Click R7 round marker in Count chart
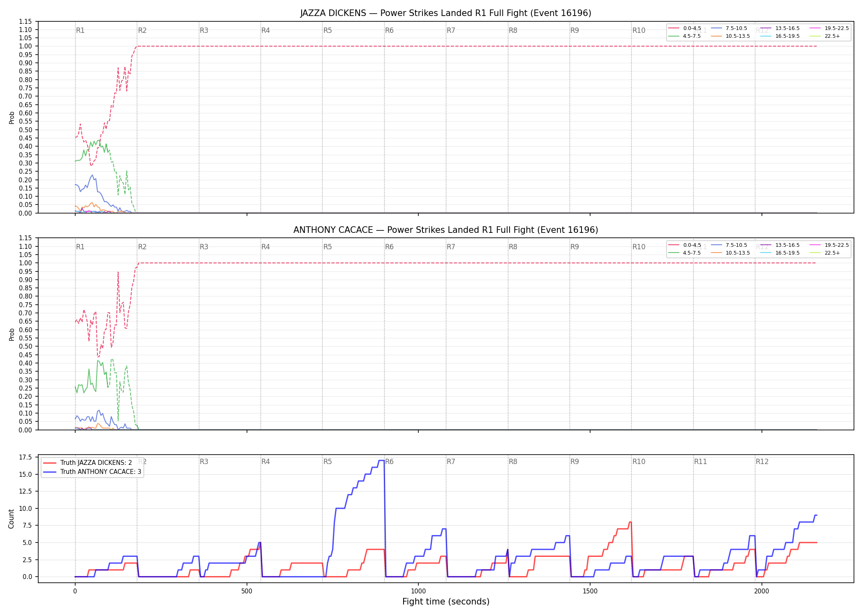 [x=451, y=462]
